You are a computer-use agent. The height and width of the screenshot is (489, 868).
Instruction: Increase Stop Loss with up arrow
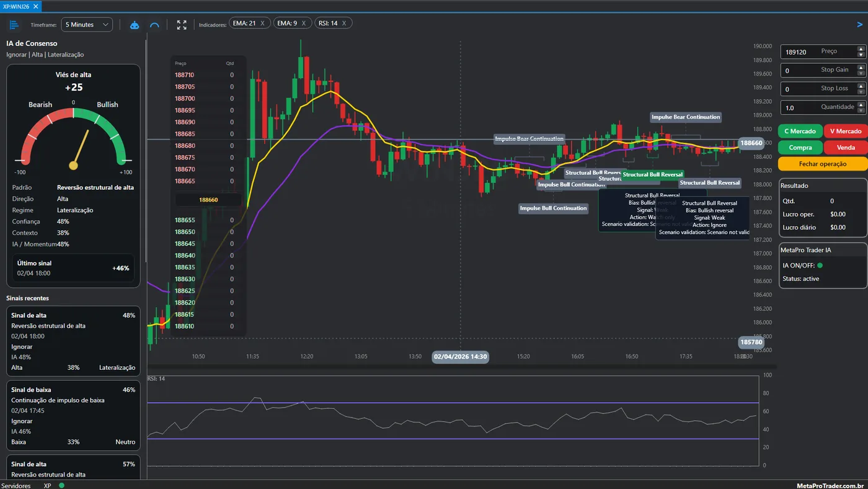pyautogui.click(x=861, y=86)
